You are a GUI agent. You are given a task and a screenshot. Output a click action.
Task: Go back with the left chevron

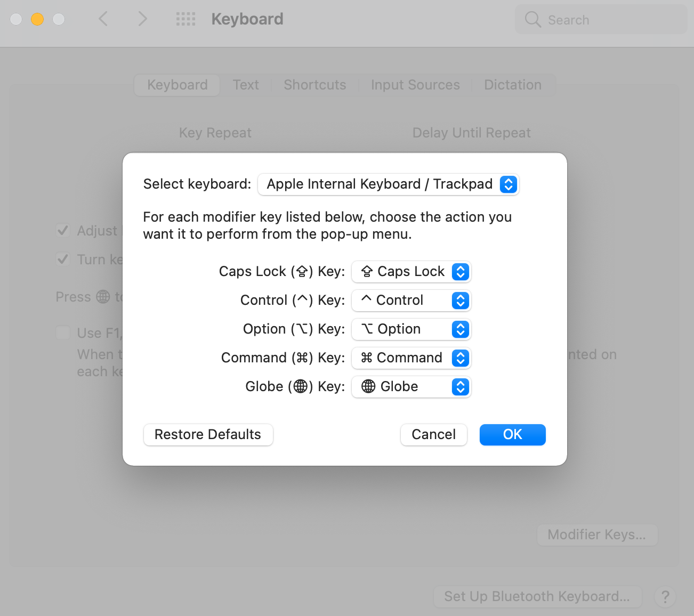pos(103,19)
